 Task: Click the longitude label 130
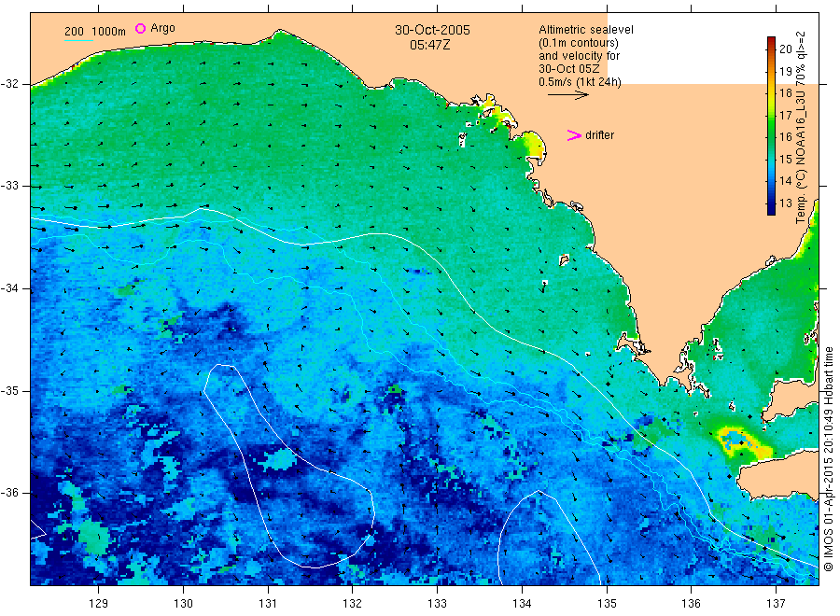point(183,603)
